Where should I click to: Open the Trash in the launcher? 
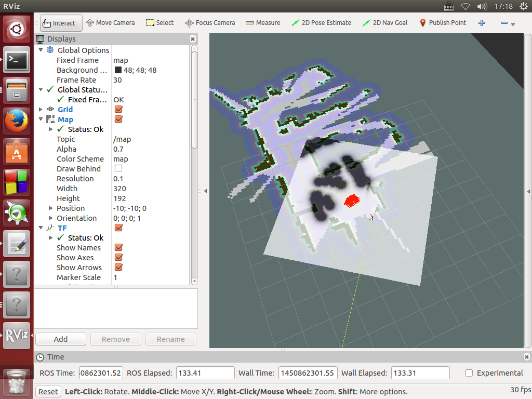pos(17,383)
